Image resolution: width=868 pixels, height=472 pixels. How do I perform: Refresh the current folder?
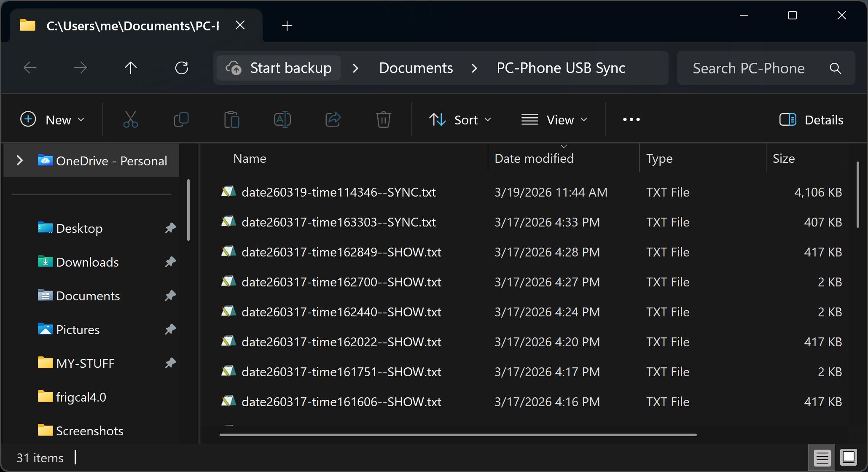[x=181, y=68]
